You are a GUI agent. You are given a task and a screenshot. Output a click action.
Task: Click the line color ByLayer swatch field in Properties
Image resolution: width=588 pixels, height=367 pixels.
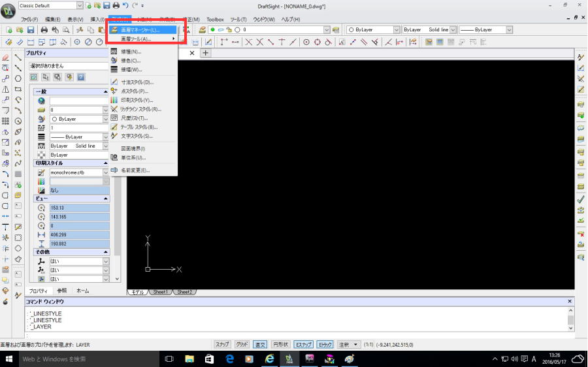point(79,119)
